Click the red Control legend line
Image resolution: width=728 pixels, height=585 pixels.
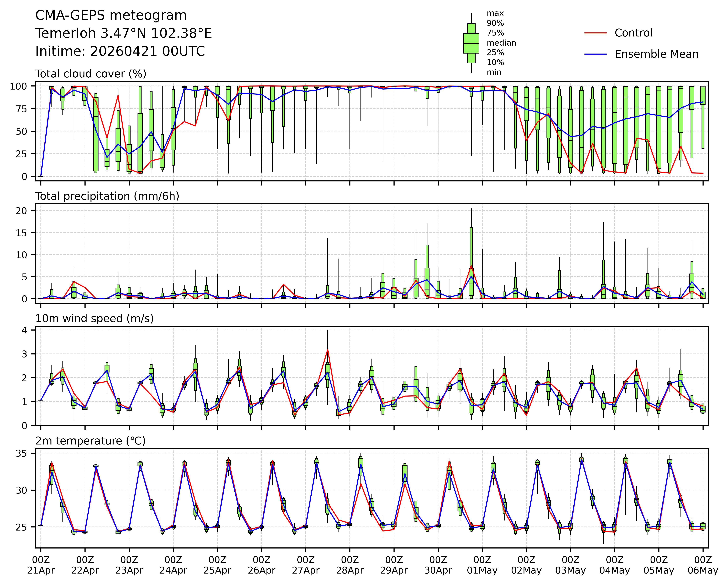[x=595, y=33]
